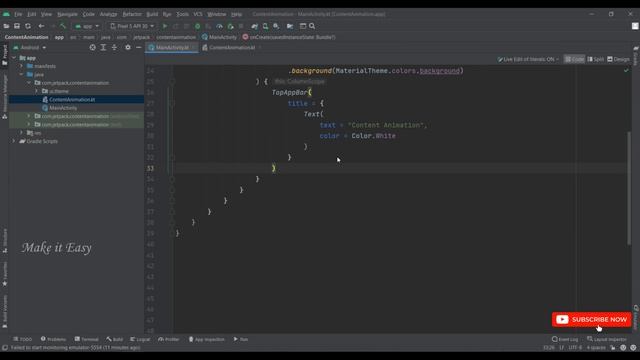Click line number 33 in gutter
640x360 pixels.
[151, 168]
